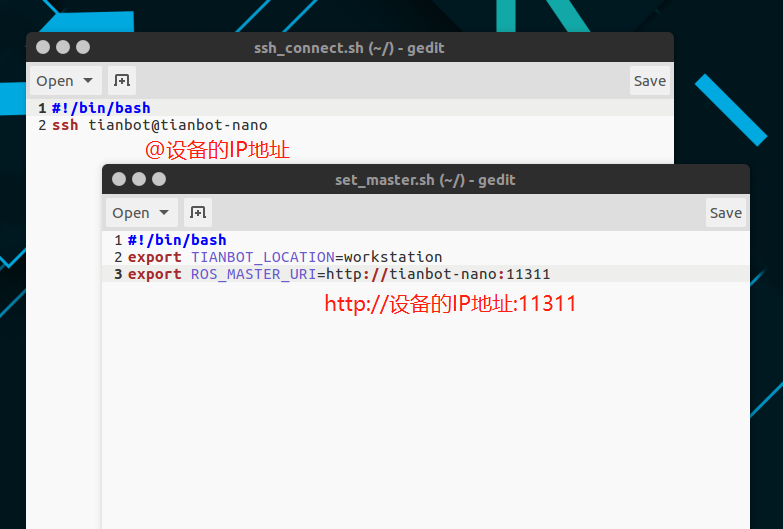Maximize the set_master.sh window, third titlebar button
Viewport: 783px width, 529px height.
[x=159, y=179]
